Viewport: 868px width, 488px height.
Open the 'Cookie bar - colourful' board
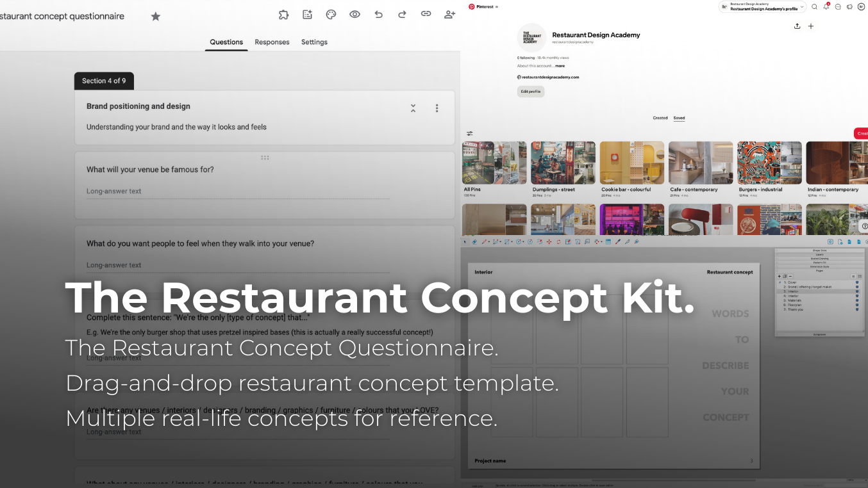pyautogui.click(x=632, y=169)
